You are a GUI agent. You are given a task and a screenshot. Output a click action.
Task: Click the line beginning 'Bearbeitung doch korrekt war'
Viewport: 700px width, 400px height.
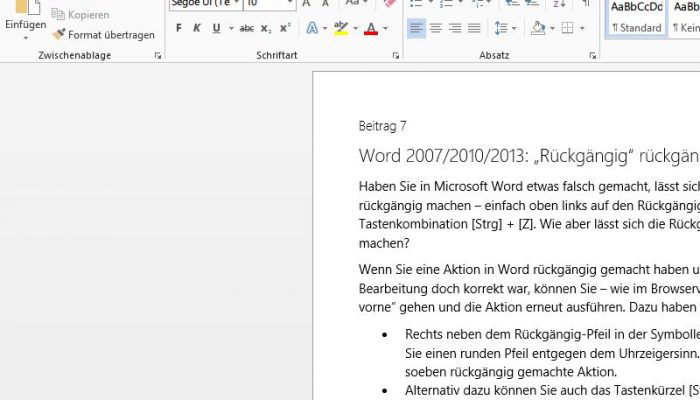click(529, 288)
